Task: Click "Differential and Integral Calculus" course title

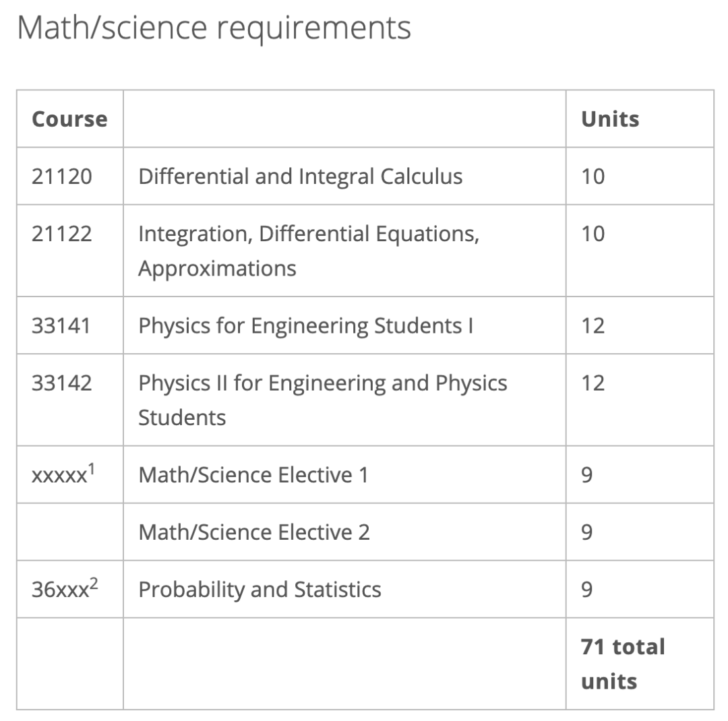Action: [301, 177]
